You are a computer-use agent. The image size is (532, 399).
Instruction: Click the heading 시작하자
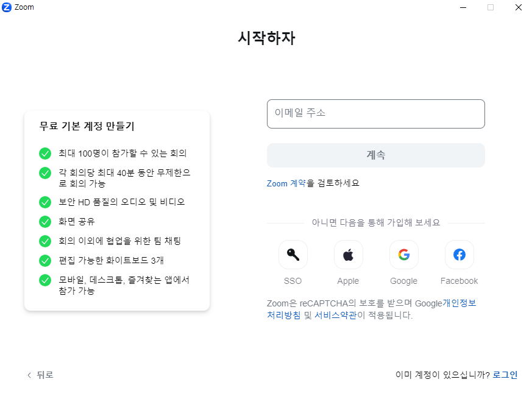[267, 38]
